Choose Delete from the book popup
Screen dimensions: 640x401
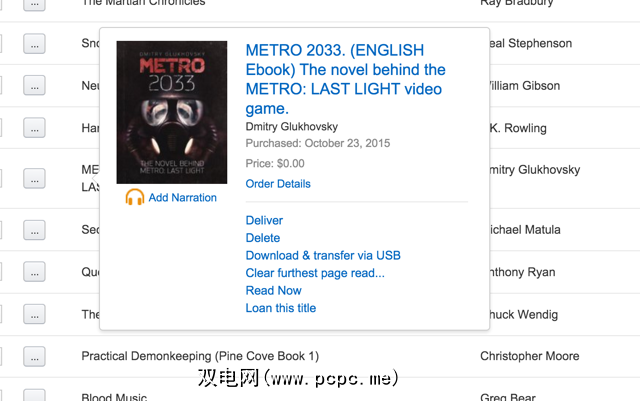(263, 238)
